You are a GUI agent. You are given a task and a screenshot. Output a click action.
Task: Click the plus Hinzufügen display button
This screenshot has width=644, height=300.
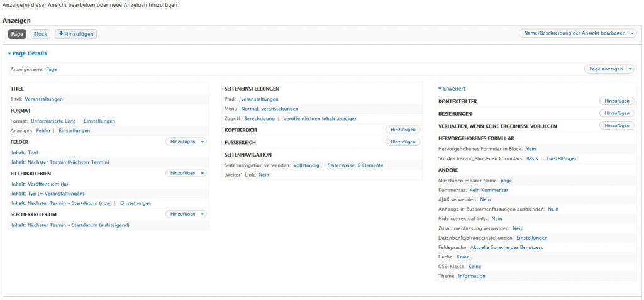75,33
